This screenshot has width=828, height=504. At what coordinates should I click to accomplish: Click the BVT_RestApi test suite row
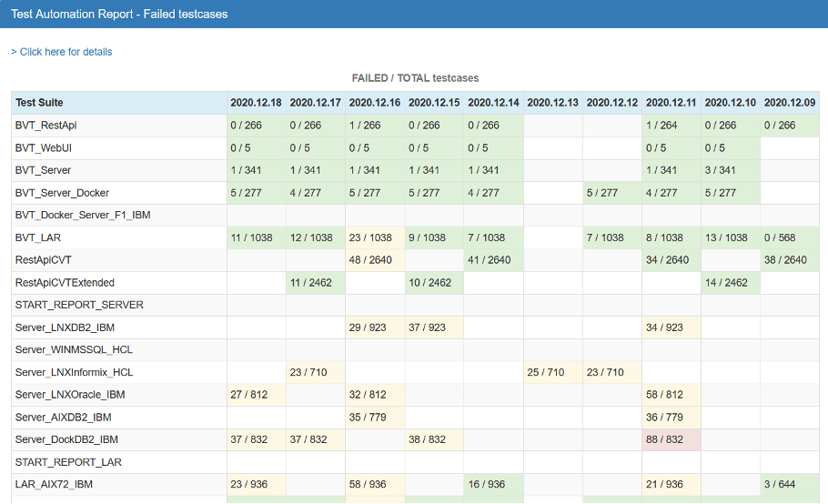click(x=45, y=126)
